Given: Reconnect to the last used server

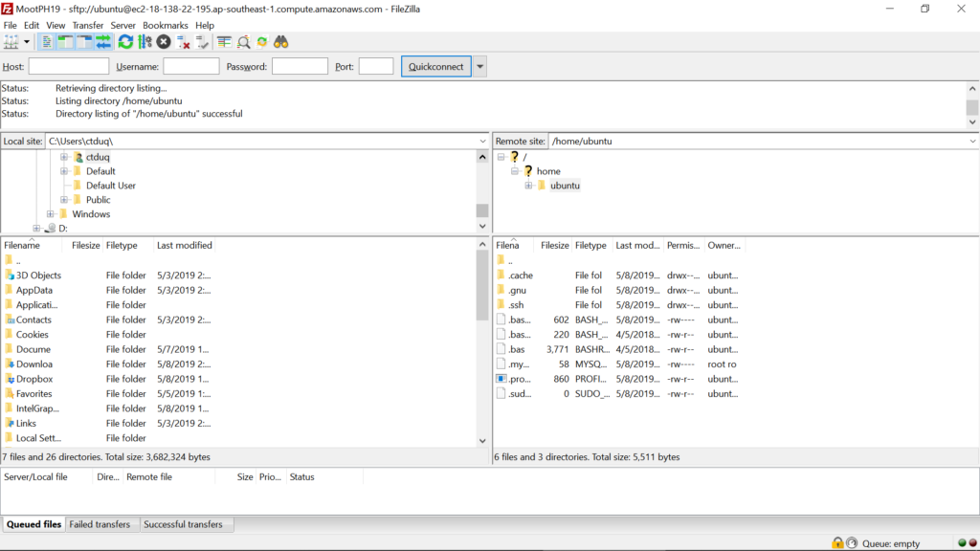Looking at the screenshot, I should coord(202,42).
